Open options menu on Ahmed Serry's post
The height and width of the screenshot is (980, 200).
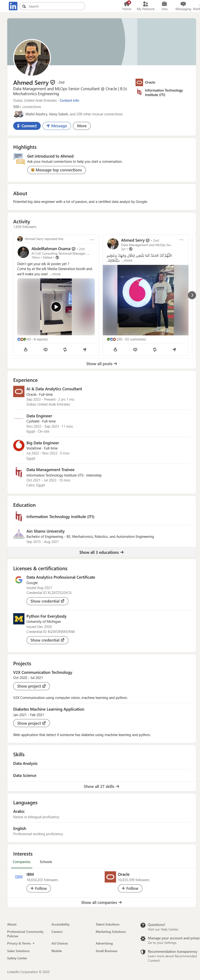click(x=181, y=240)
